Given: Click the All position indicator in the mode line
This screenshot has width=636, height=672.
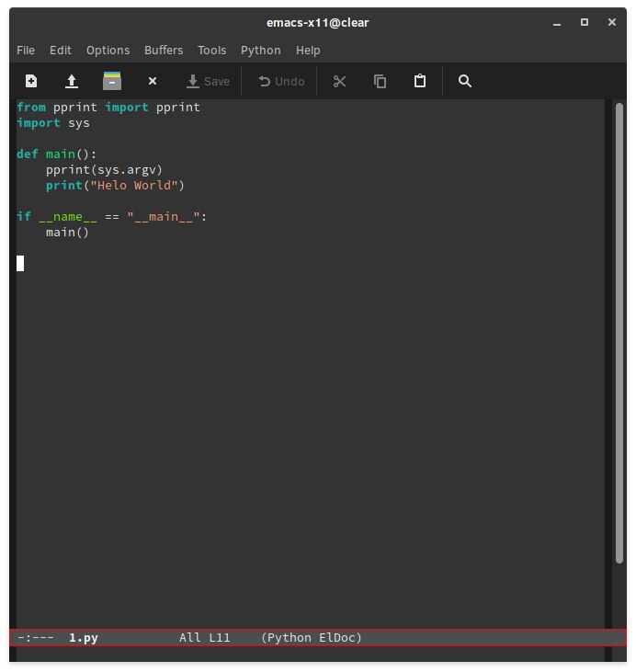Looking at the screenshot, I should pos(190,638).
